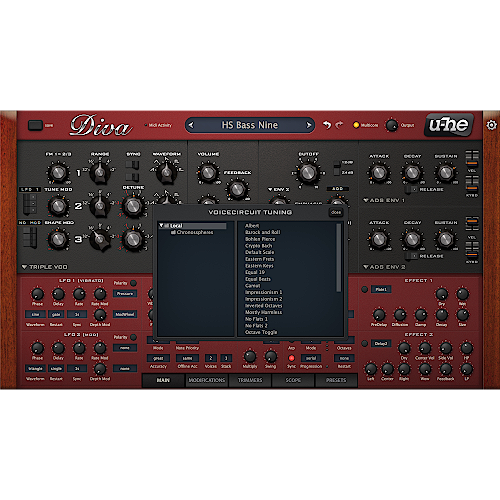Toggle the red arpeggiator Sync LED
The image size is (500, 500).
click(x=291, y=358)
